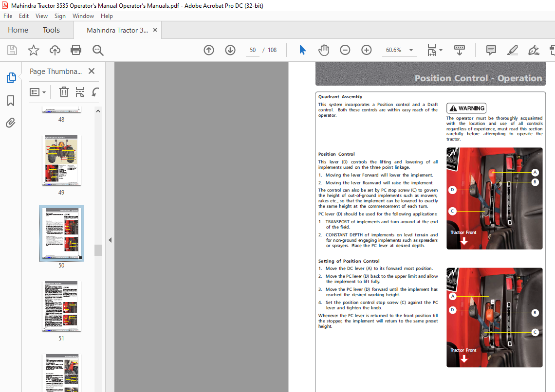Viewport: 555px width, 392px height.
Task: Add the file to starred favorites
Action: click(x=34, y=50)
